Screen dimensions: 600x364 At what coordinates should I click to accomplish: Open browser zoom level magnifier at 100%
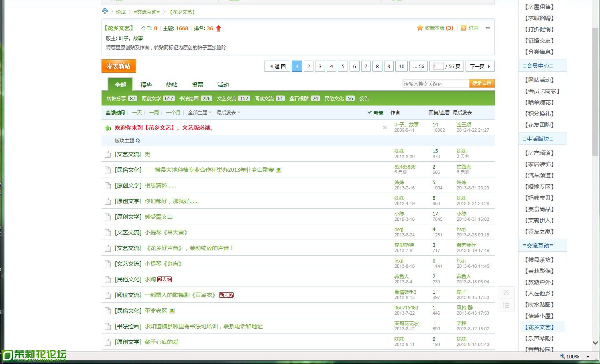click(563, 356)
